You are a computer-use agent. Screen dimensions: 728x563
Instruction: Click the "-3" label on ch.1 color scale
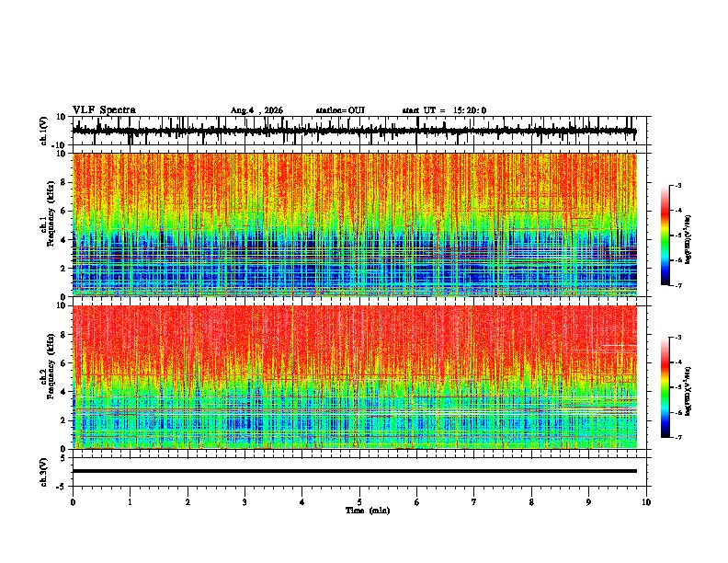pyautogui.click(x=678, y=185)
